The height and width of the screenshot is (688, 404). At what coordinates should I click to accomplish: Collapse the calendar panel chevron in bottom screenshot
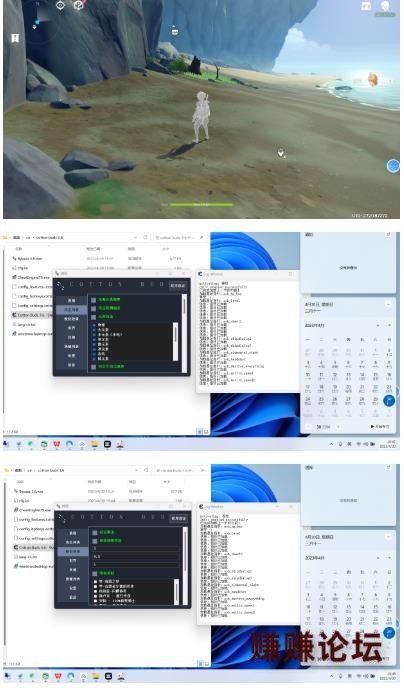[388, 537]
